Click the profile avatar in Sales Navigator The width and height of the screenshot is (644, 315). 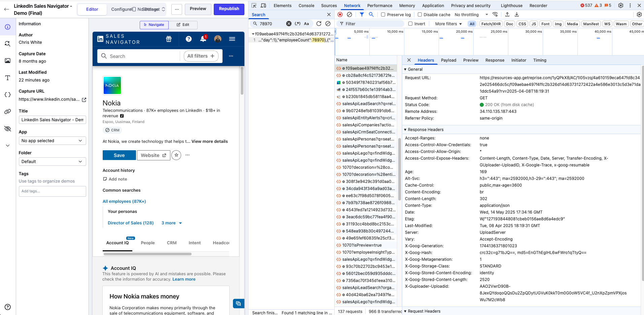(218, 39)
